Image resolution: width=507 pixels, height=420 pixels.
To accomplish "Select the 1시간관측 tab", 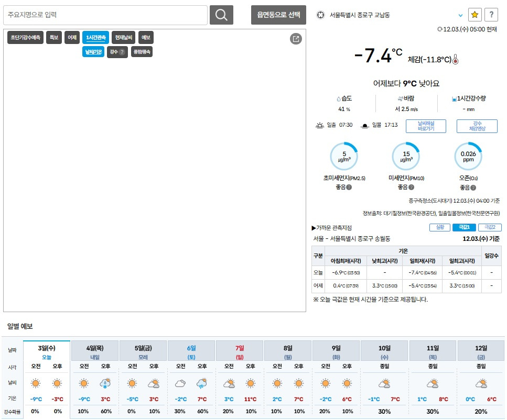I will [96, 38].
